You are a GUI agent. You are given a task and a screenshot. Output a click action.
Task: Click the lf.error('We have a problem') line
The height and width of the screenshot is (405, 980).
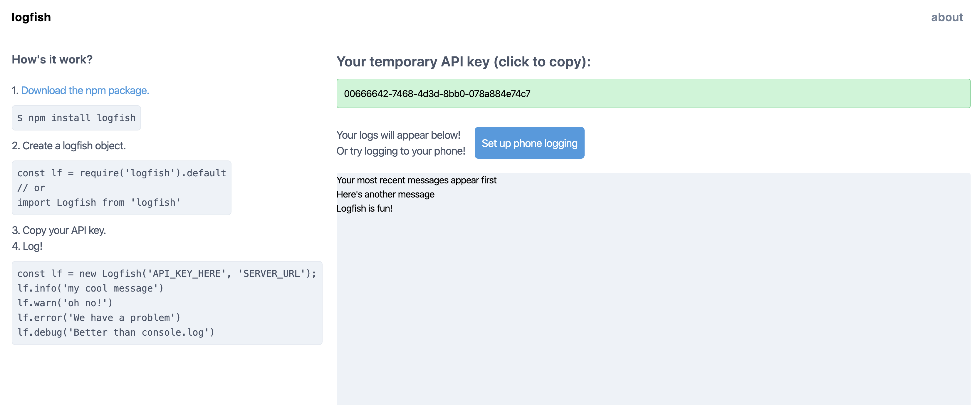click(99, 318)
